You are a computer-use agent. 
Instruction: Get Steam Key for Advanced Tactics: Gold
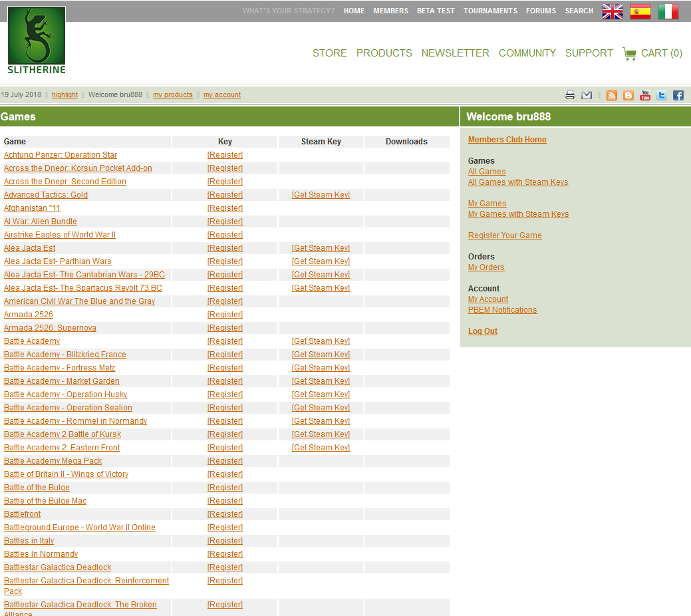(321, 195)
